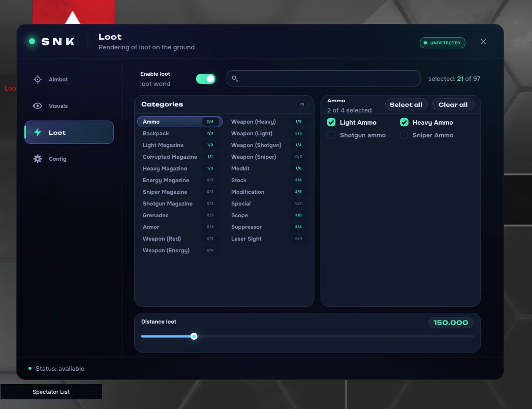Close the SNK menu window

484,41
